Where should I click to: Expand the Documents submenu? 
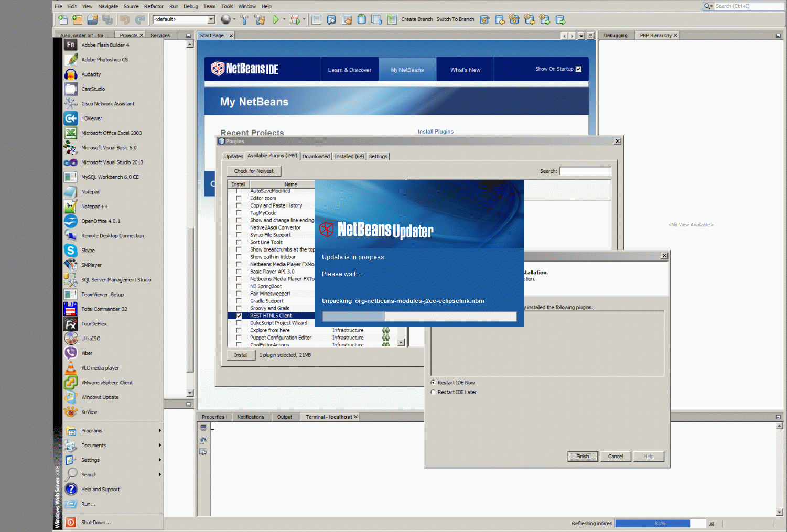pos(113,446)
